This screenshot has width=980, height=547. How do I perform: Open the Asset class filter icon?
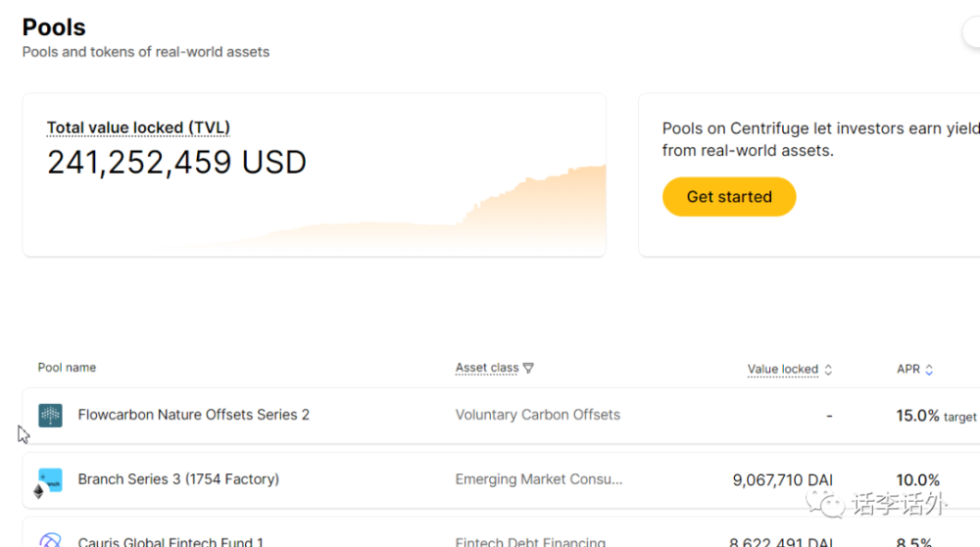tap(528, 369)
